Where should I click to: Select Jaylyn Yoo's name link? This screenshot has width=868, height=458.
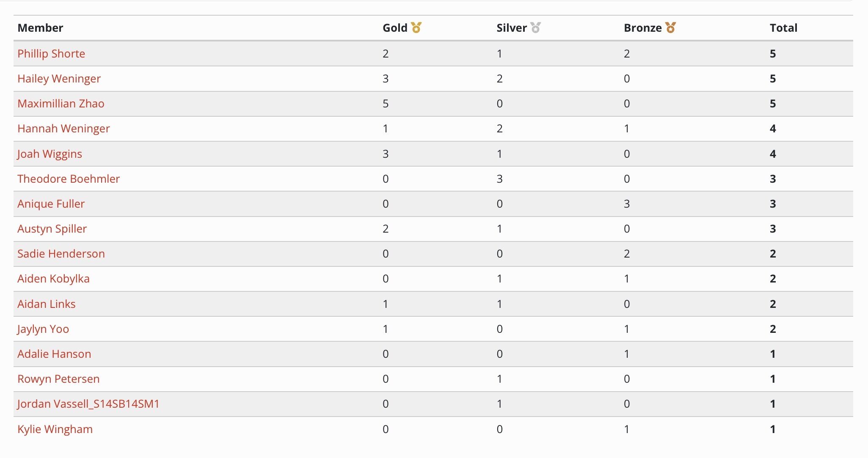click(43, 329)
